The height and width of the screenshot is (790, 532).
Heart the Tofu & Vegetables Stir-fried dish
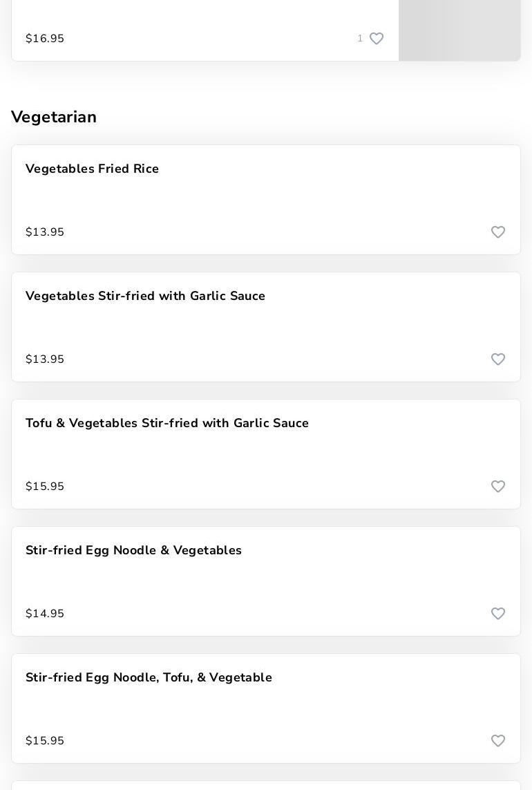click(x=498, y=487)
